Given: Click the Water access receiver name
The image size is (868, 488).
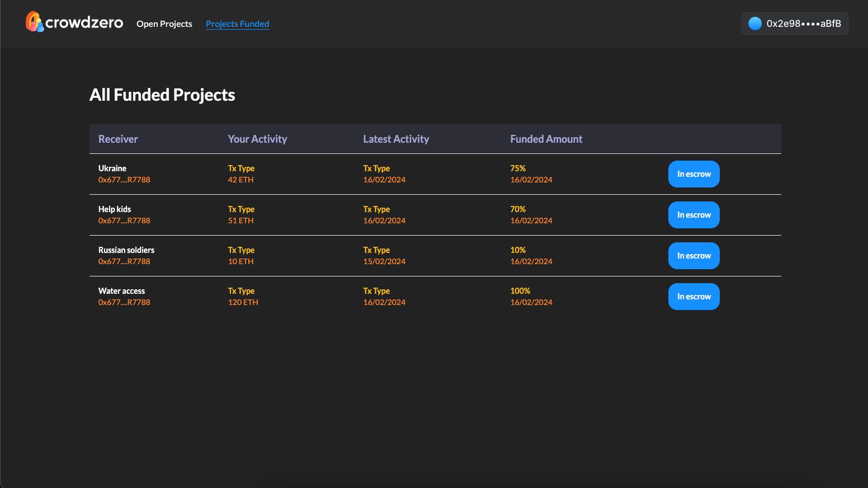Looking at the screenshot, I should click(x=121, y=290).
